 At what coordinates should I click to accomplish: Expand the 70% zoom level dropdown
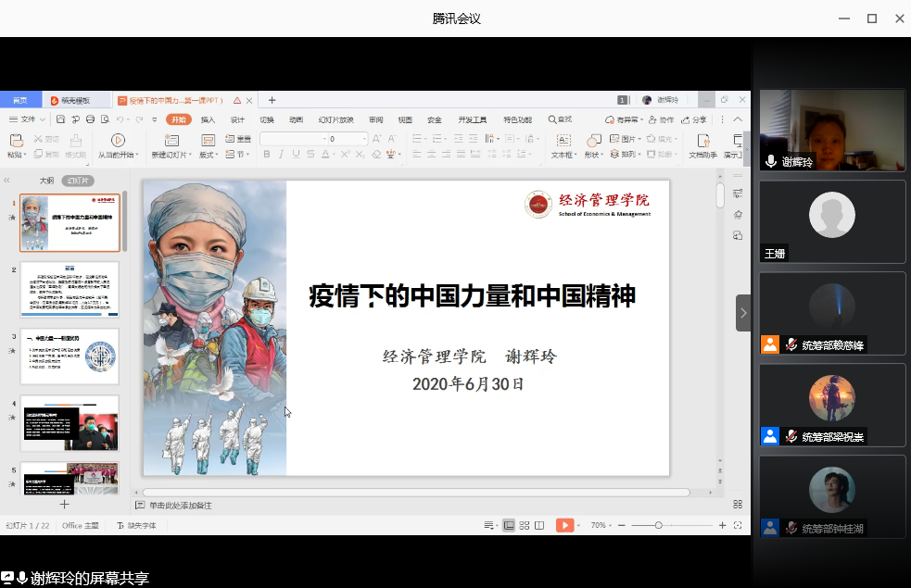[602, 525]
